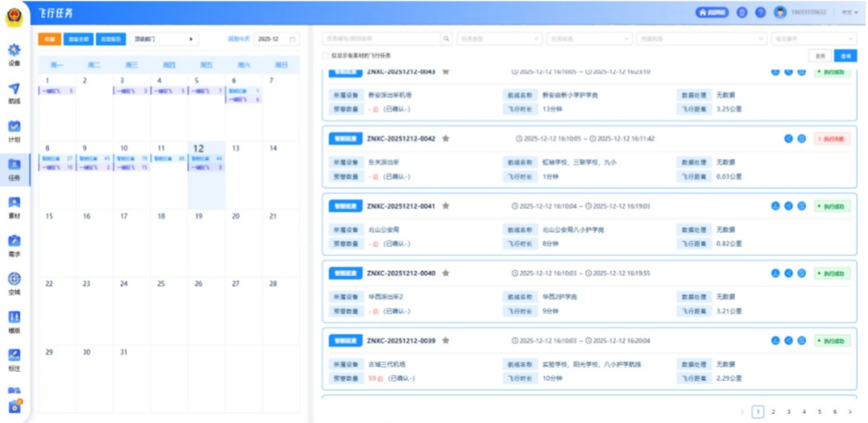Image resolution: width=868 pixels, height=423 pixels.
Task: Open the 设备 section in the sidebar
Action: pyautogui.click(x=14, y=55)
